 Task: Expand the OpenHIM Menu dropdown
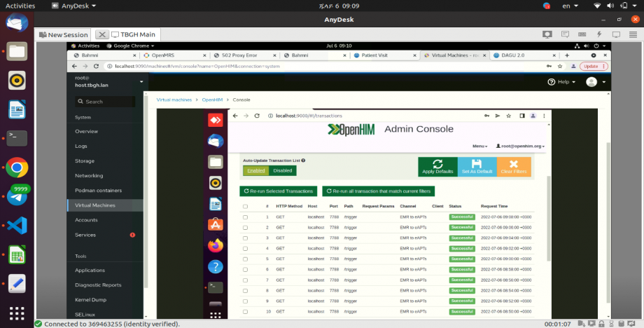pyautogui.click(x=479, y=146)
